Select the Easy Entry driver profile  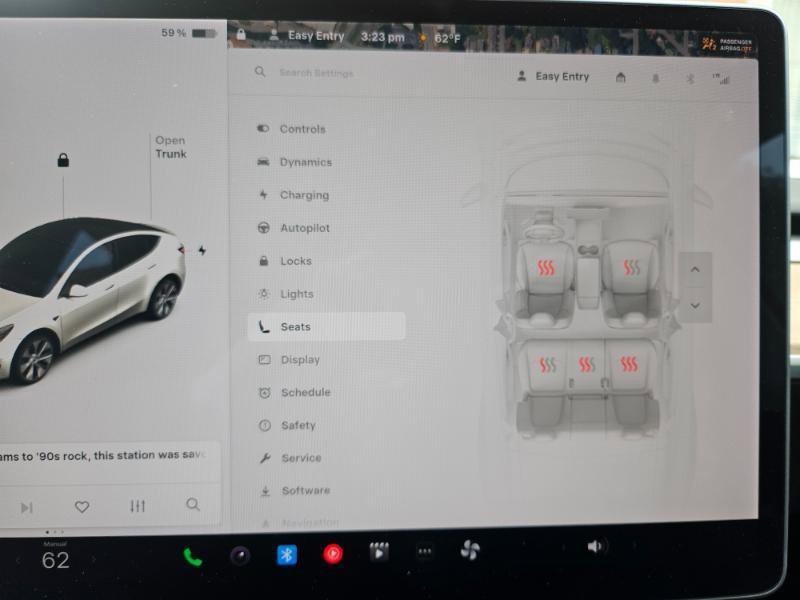pyautogui.click(x=553, y=76)
